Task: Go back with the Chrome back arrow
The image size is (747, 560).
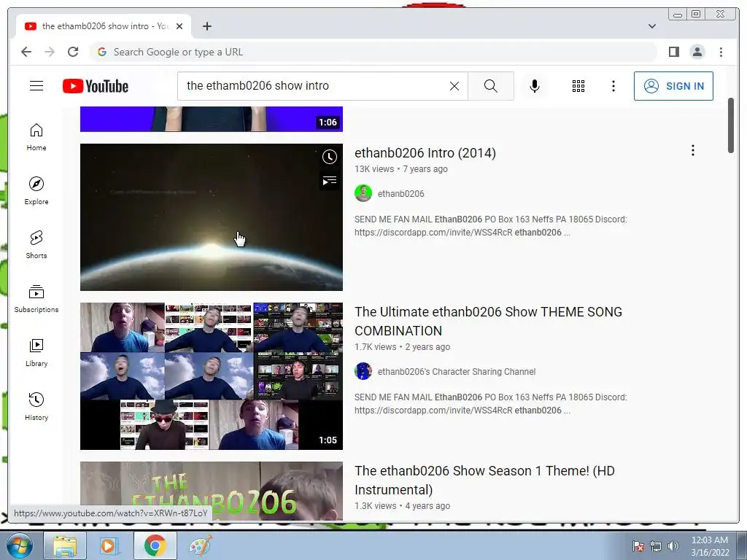Action: click(x=26, y=52)
